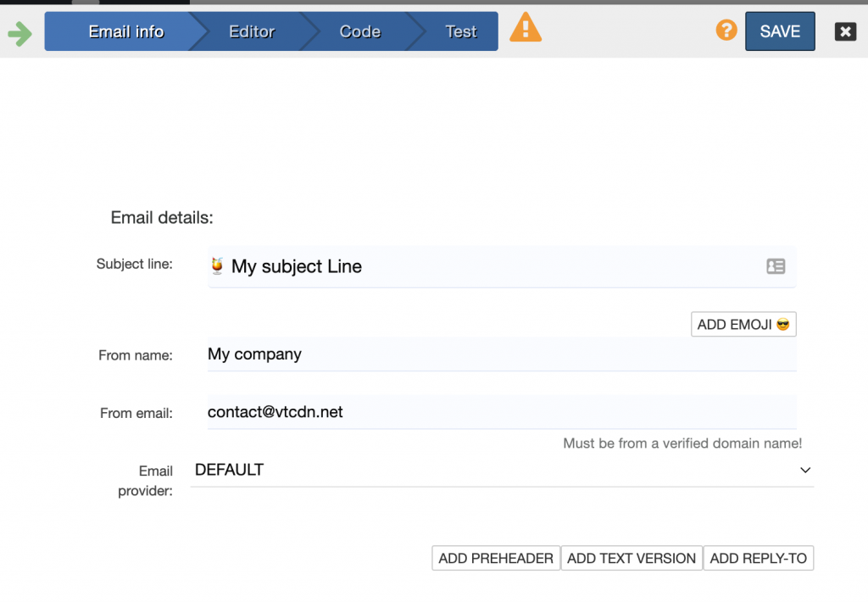868x602 pixels.
Task: Expand the Email provider DEFAULT dropdown
Action: pos(502,471)
